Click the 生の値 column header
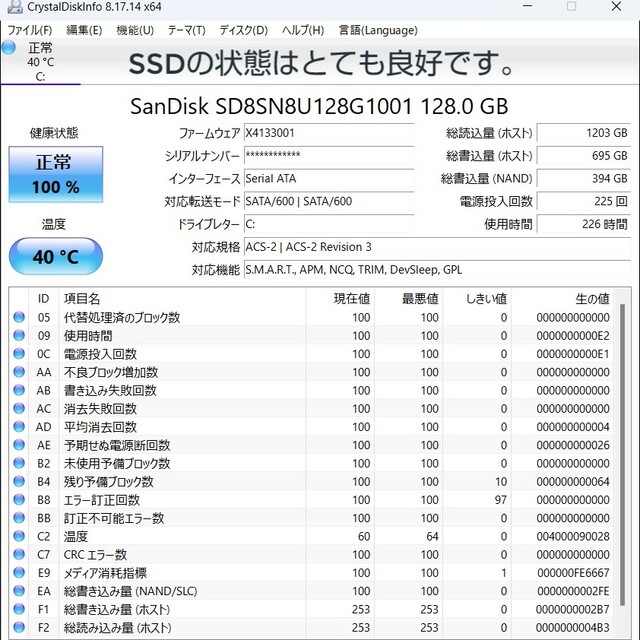 point(562,299)
